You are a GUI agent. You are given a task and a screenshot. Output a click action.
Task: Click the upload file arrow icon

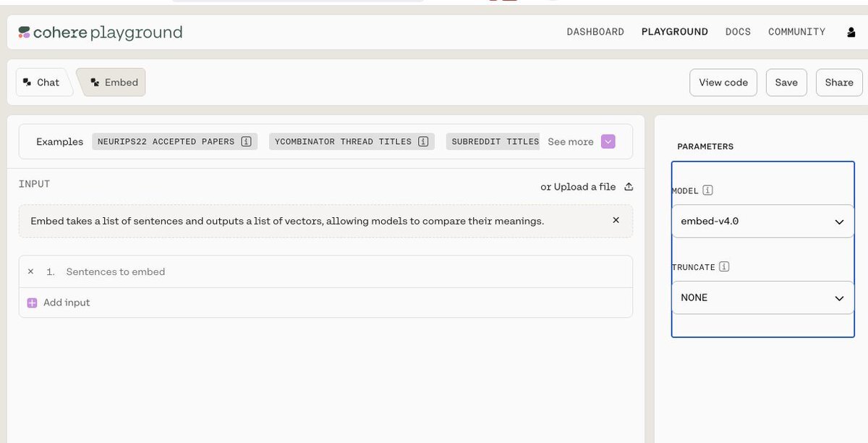[x=629, y=187]
